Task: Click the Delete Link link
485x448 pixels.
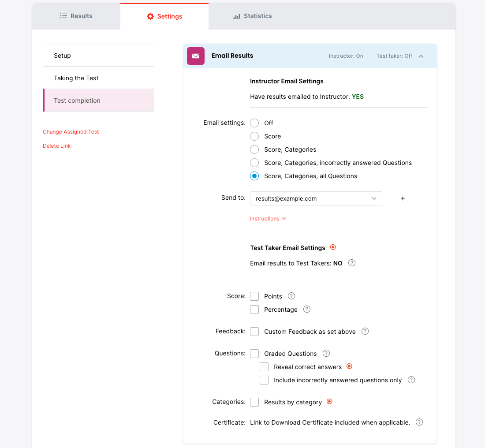Action: 56,146
